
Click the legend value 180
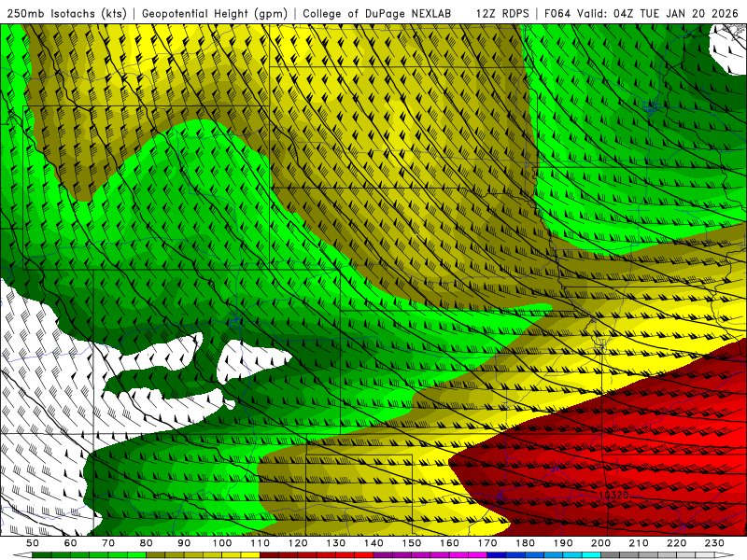click(525, 543)
